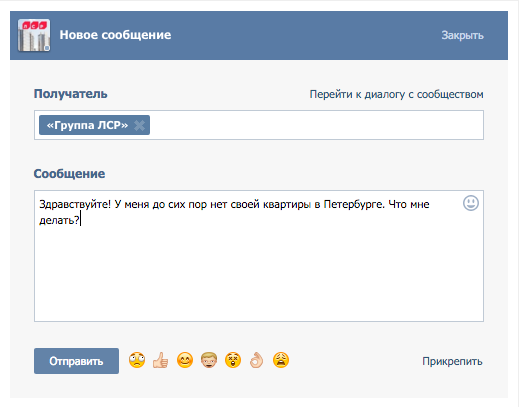Insert the wide-eyed frowning face emoji
Screen dimensions: 520x407
pyautogui.click(x=137, y=360)
